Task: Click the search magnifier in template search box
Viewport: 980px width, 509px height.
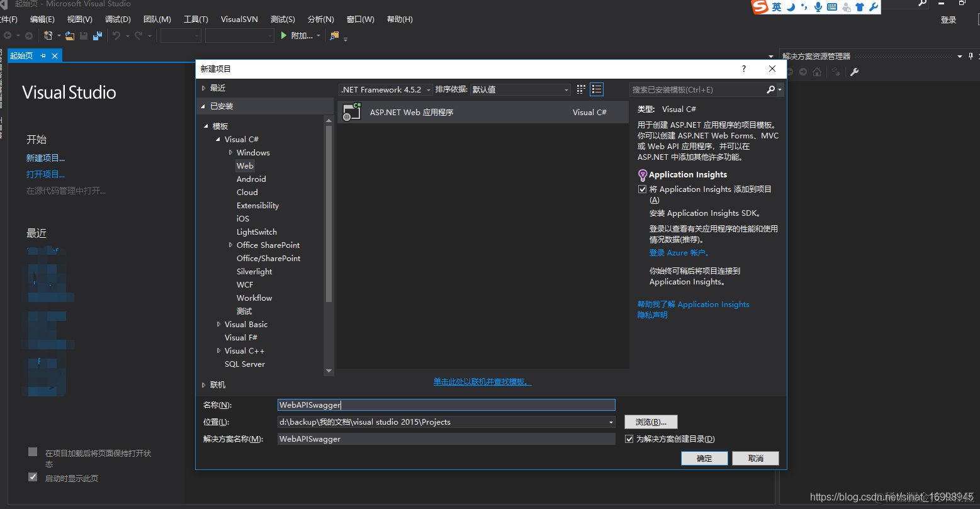Action: pos(770,89)
